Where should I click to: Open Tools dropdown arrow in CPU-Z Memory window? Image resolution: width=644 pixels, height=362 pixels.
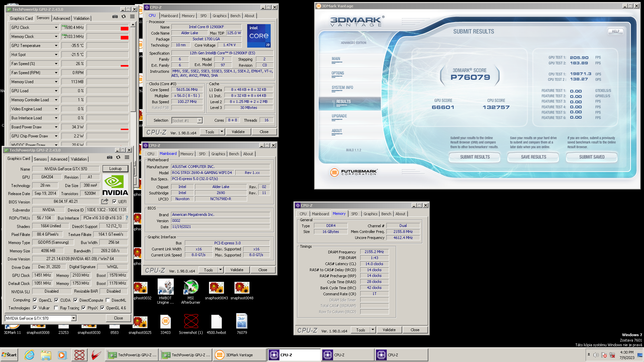tap(373, 330)
